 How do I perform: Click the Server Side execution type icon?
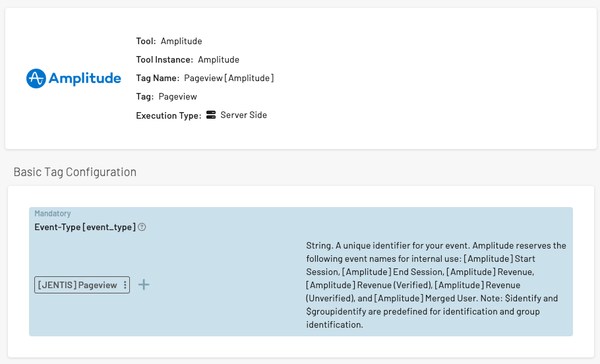tap(211, 115)
